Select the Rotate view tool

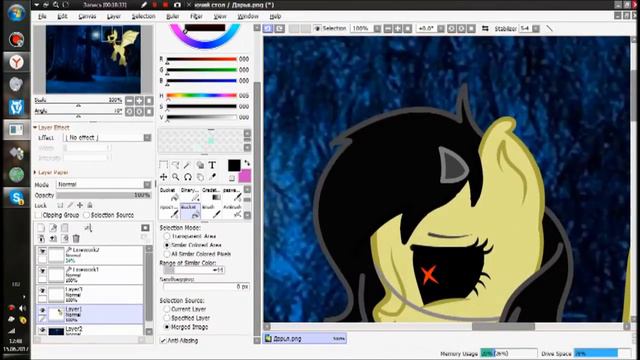[x=188, y=177]
